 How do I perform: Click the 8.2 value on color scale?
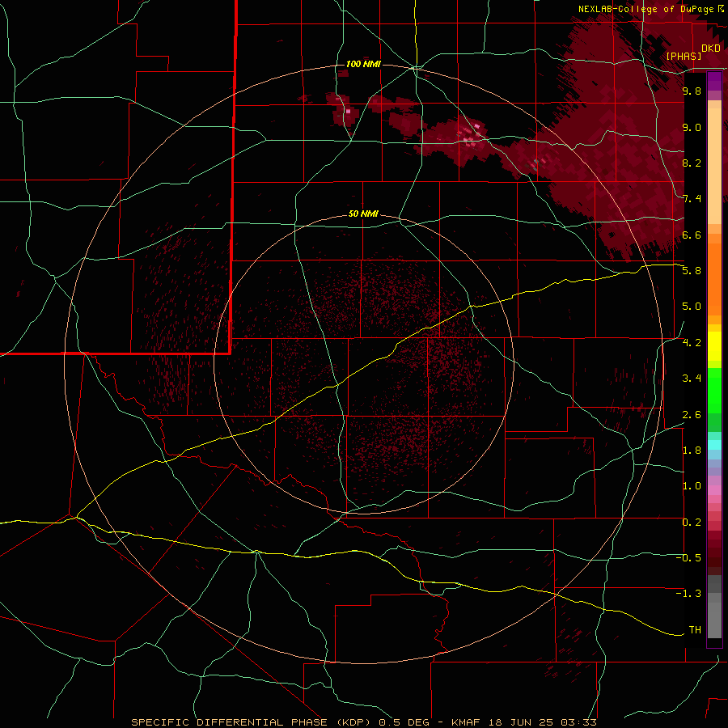[692, 163]
